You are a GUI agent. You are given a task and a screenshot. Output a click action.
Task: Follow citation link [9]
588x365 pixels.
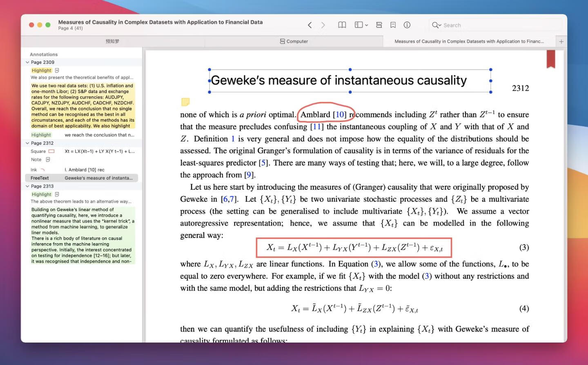pos(249,175)
